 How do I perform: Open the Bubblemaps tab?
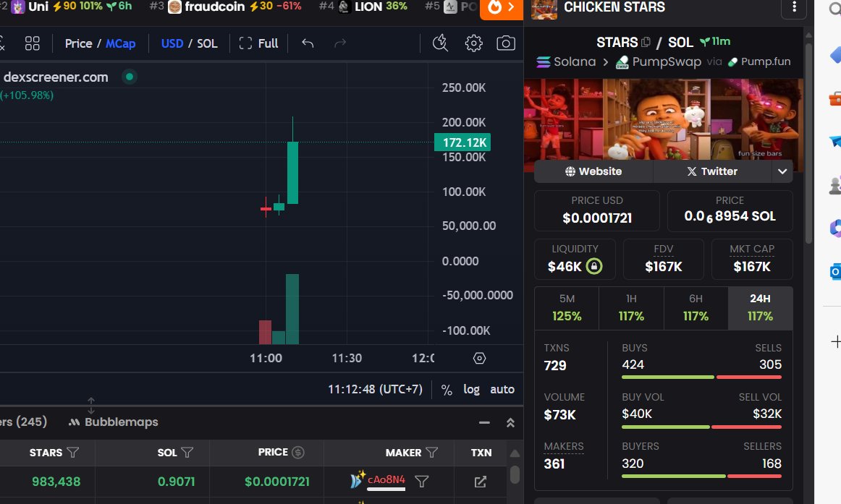click(x=114, y=422)
